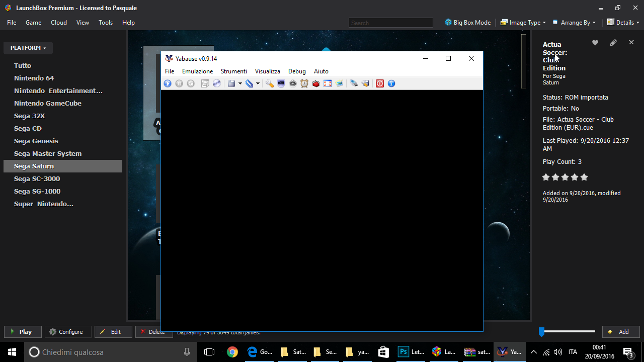Open LaunchBox Help menu
644x362 pixels.
pyautogui.click(x=128, y=23)
